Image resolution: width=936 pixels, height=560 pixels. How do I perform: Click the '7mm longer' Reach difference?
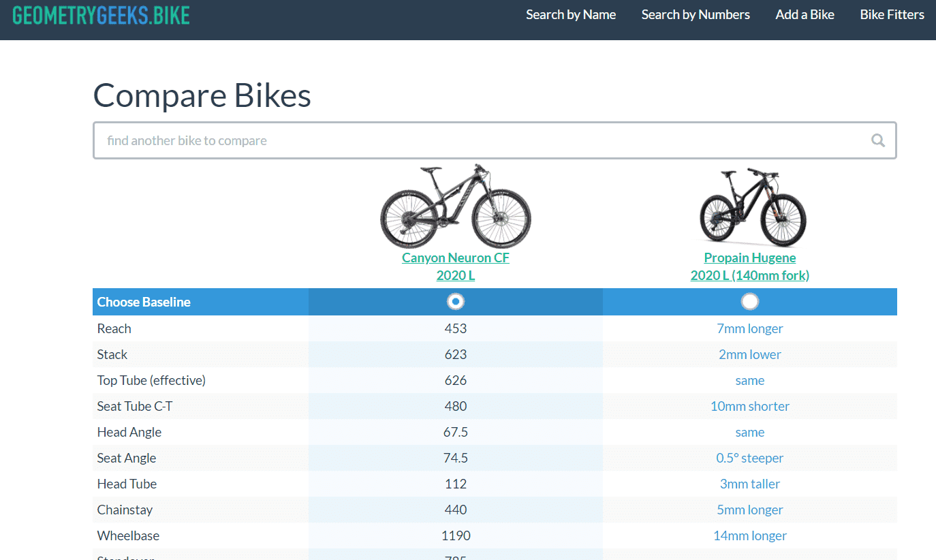[x=750, y=328]
